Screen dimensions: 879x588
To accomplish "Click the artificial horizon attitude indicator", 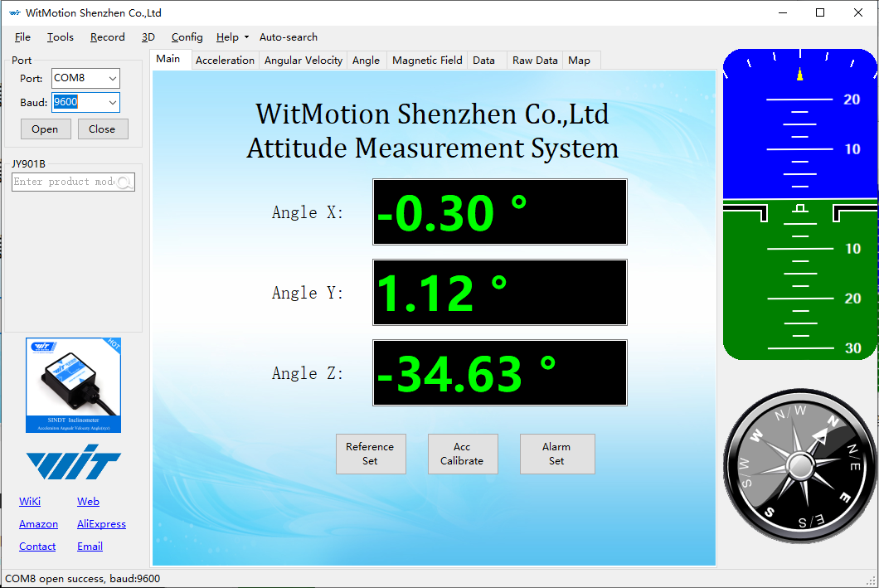I will (x=800, y=204).
